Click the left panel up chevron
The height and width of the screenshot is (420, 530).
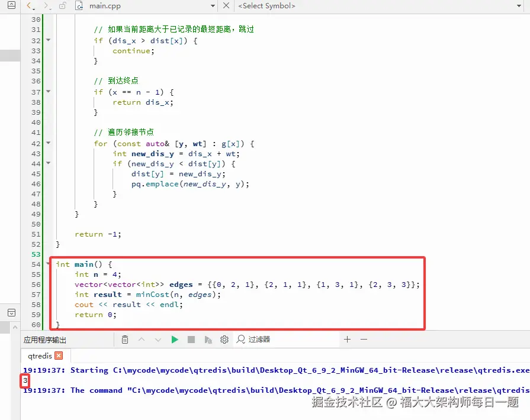click(x=15, y=327)
